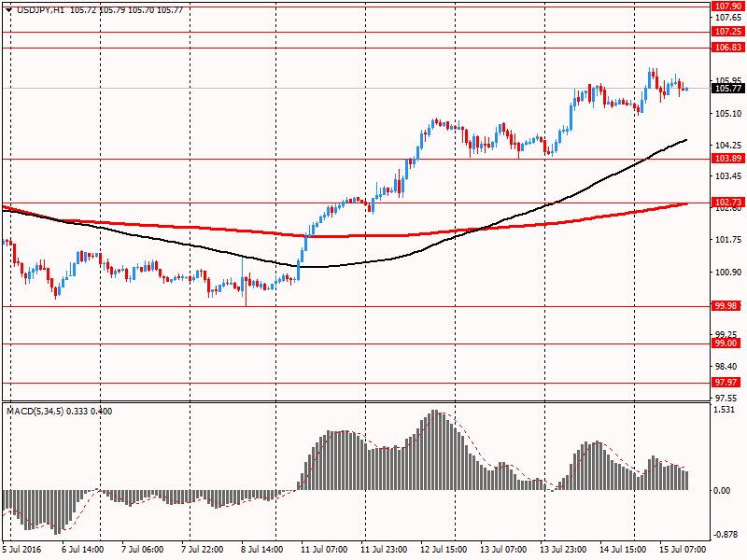
Task: Click the 6 Jul 14:00 time label
Action: 83,549
